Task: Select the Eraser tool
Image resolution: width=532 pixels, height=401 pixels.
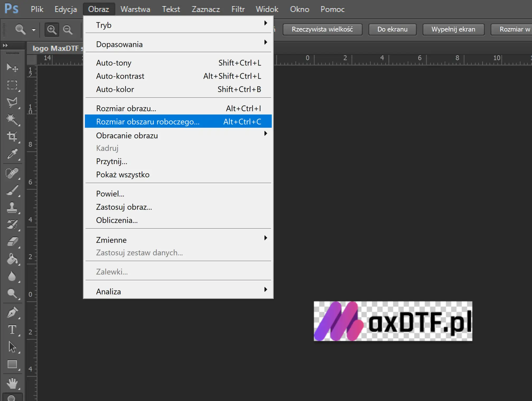Action: click(12, 242)
